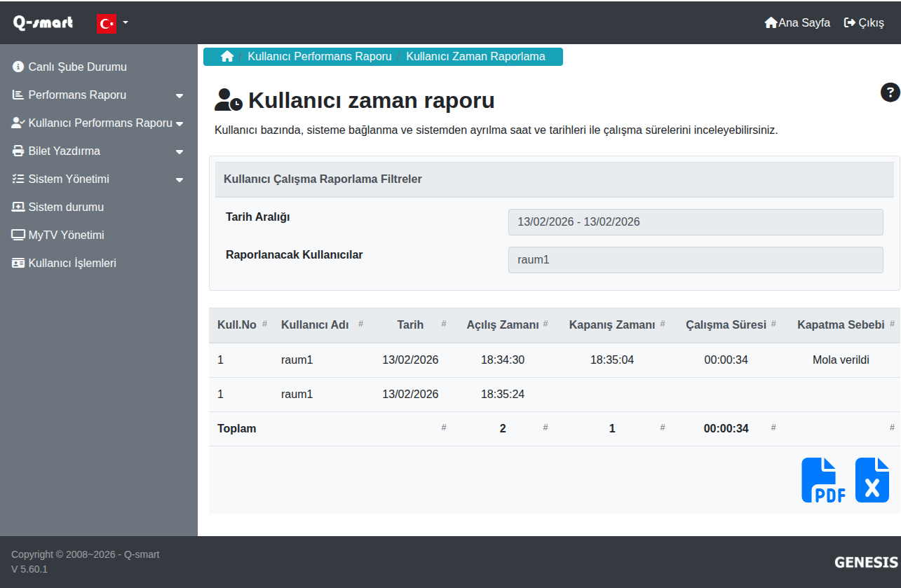This screenshot has height=588, width=901.
Task: Open MyTV Yönetimi page
Action: tap(66, 235)
